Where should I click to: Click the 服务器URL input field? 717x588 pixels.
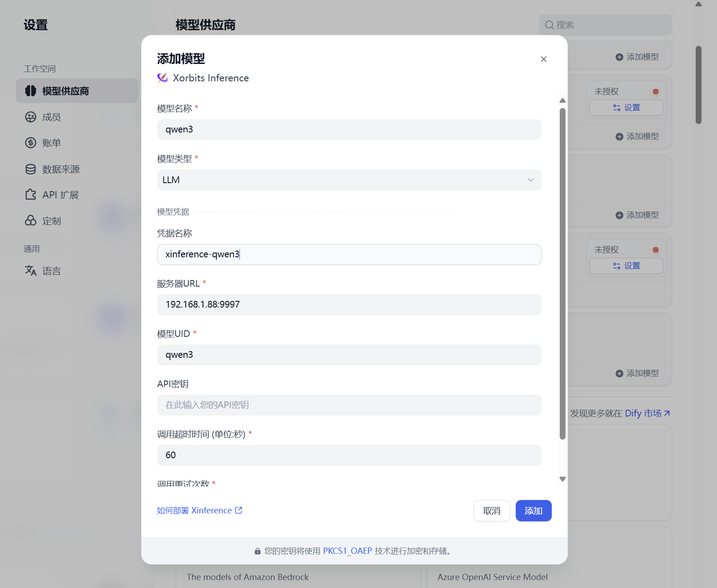coord(349,304)
